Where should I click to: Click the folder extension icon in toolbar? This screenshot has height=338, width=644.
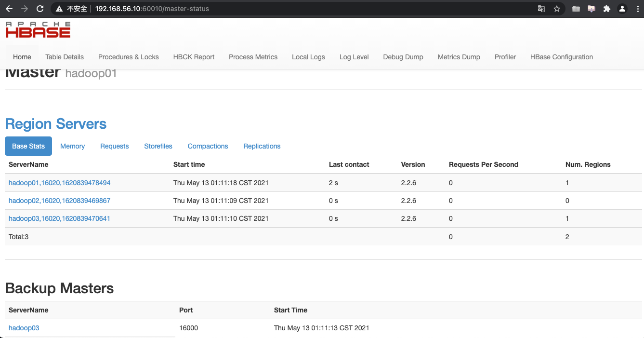point(576,9)
